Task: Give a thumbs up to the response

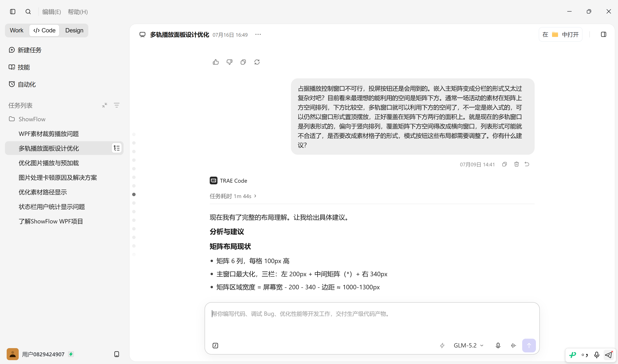Action: pyautogui.click(x=216, y=62)
